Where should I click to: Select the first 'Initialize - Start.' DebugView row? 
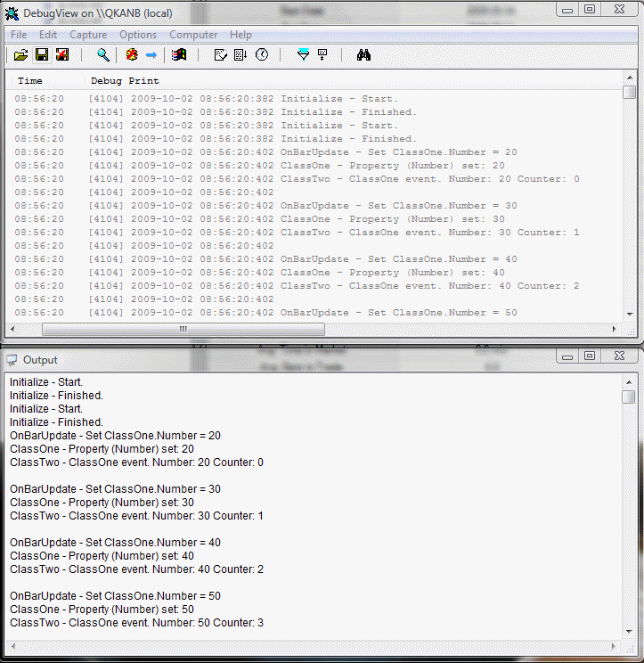[314, 99]
